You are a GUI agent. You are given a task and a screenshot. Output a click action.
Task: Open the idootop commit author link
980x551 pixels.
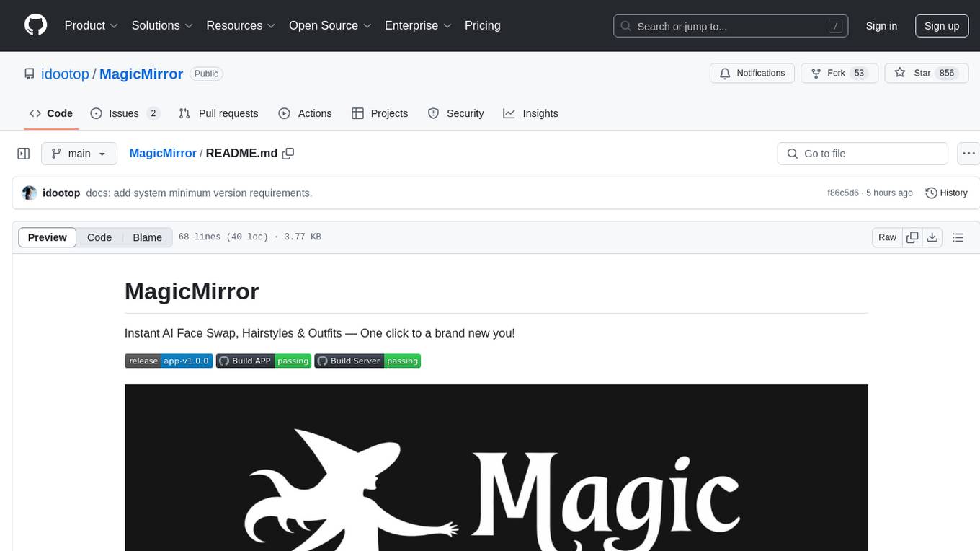point(61,193)
